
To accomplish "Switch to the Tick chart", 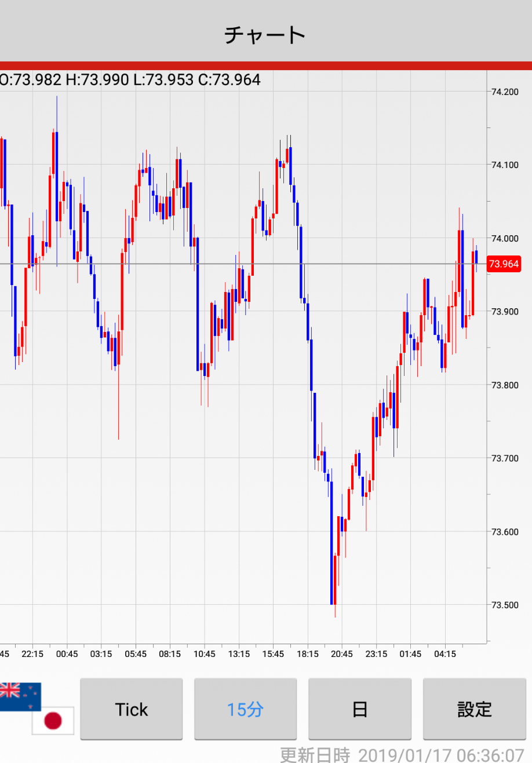I will coord(132,710).
